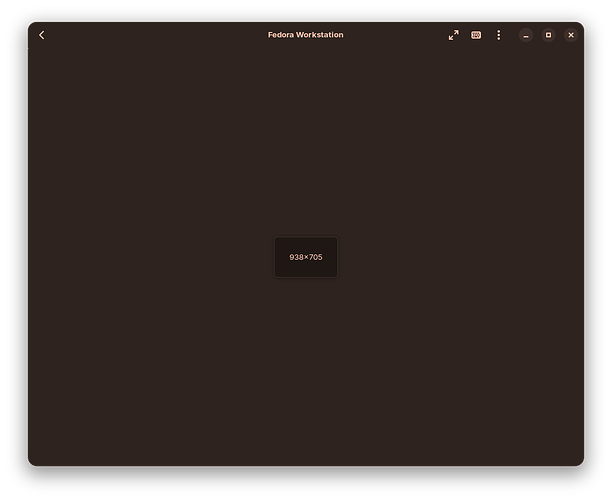This screenshot has width=612, height=500.
Task: Click the diagonal expand arrows button
Action: [454, 35]
